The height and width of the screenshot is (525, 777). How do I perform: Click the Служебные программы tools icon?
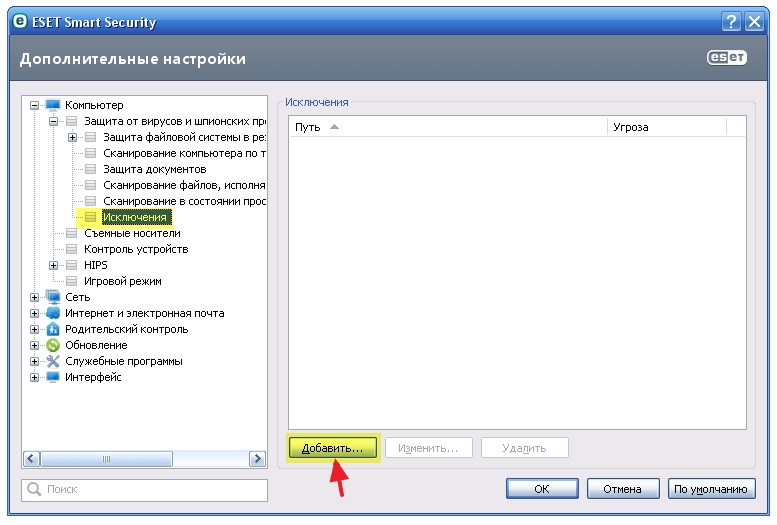(53, 361)
